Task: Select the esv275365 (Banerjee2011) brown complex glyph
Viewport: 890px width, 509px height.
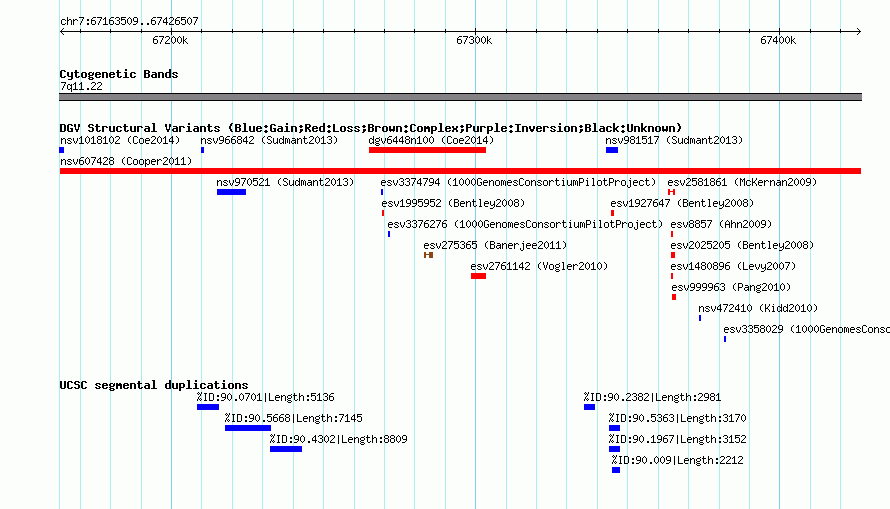Action: [429, 255]
